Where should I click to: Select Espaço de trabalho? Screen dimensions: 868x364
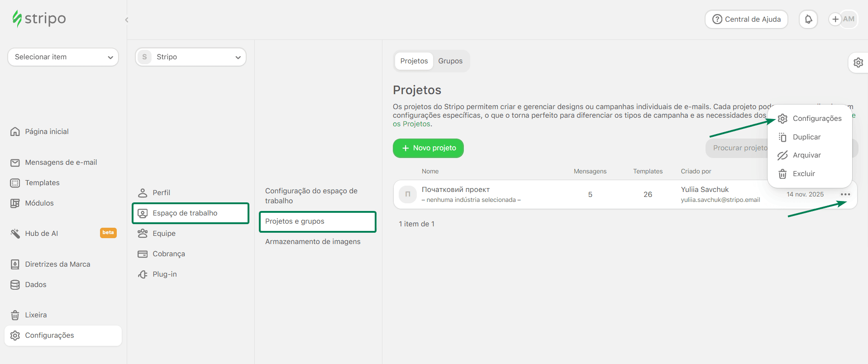coord(191,213)
